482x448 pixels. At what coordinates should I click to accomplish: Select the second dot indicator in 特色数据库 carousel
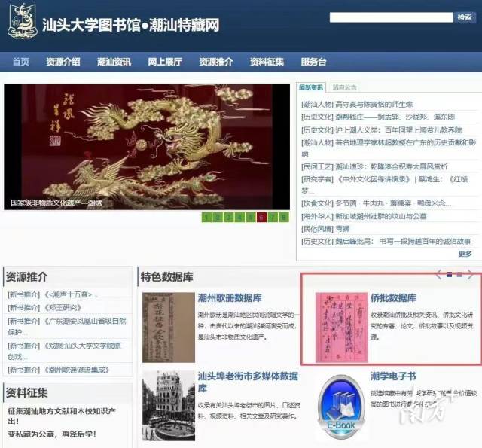click(459, 274)
